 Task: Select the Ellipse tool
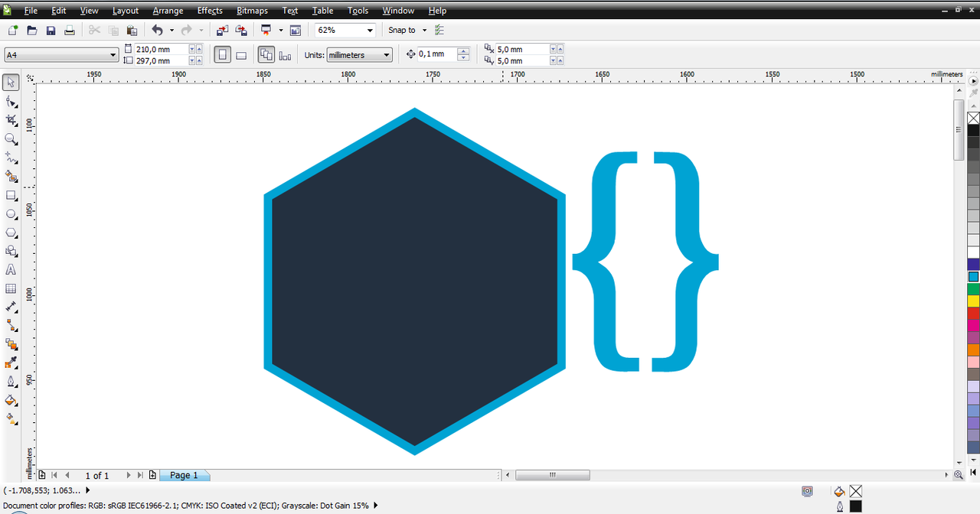pyautogui.click(x=11, y=214)
